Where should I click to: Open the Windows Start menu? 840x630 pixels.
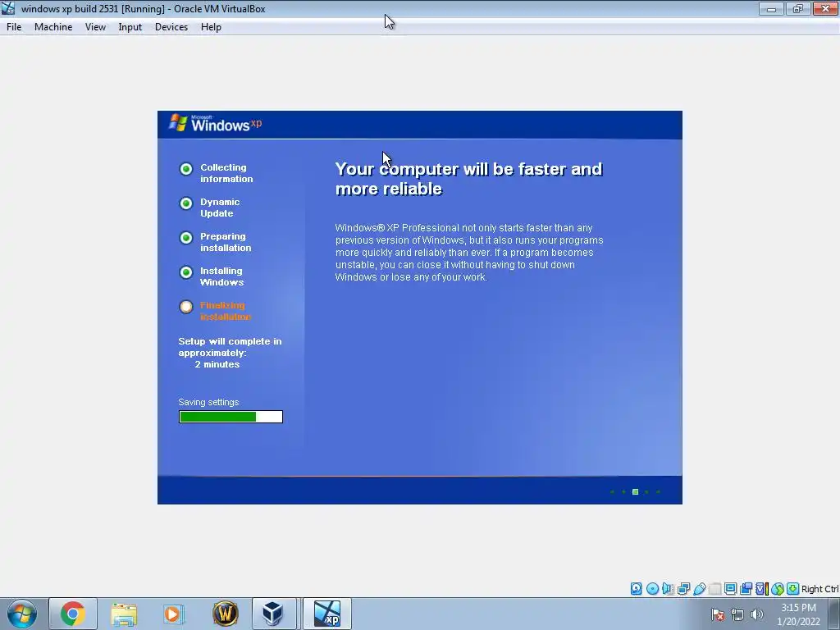click(x=22, y=614)
